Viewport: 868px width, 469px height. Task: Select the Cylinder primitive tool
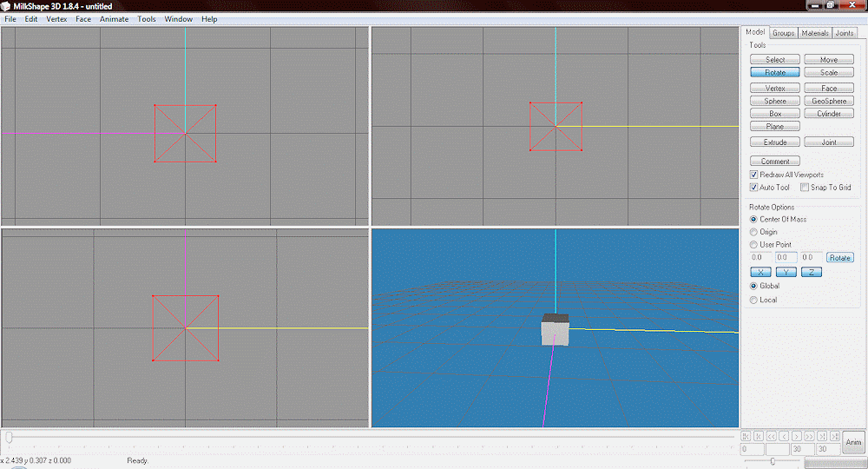[829, 113]
